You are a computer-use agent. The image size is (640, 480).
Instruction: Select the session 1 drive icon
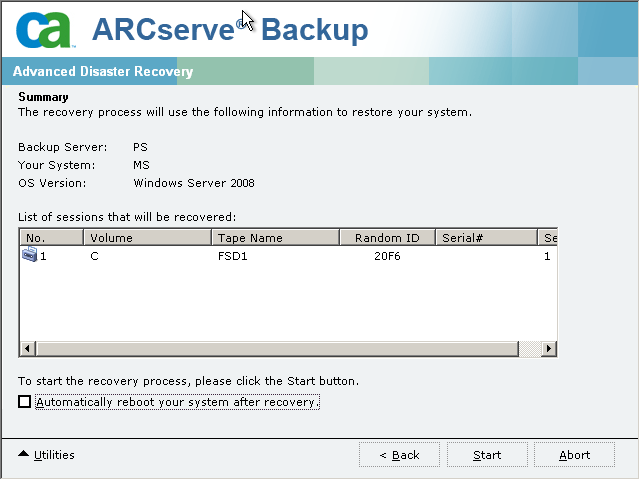coord(29,256)
